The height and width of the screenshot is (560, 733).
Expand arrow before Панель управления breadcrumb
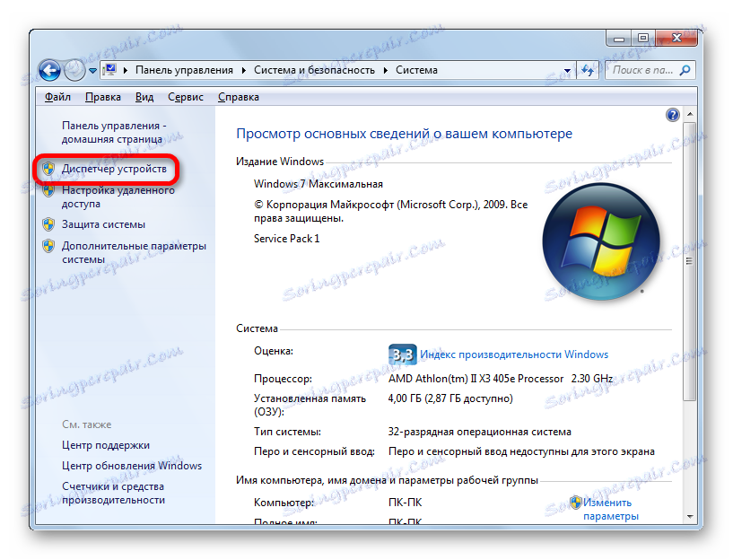[x=126, y=71]
